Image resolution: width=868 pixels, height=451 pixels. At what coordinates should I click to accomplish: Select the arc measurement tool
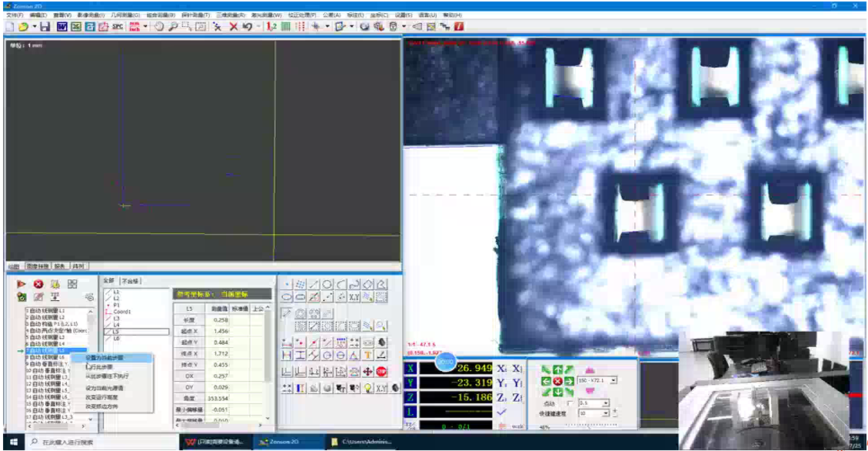click(341, 284)
